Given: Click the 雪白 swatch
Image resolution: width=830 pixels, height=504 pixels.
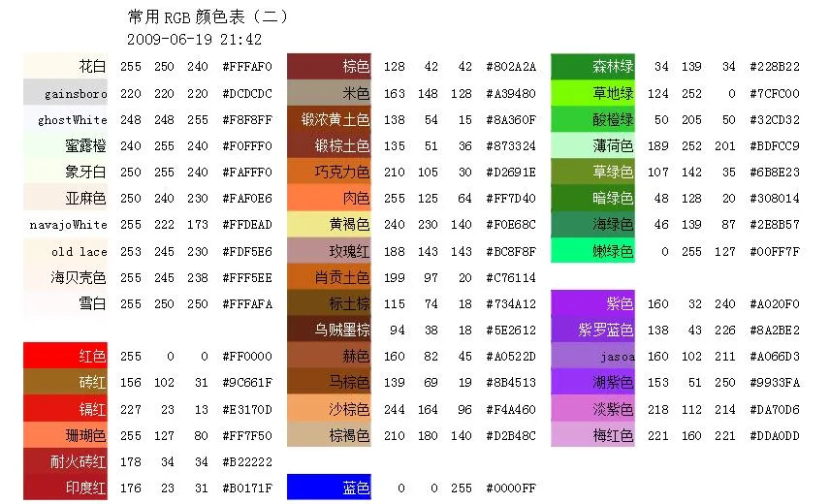Looking at the screenshot, I should pos(65,303).
